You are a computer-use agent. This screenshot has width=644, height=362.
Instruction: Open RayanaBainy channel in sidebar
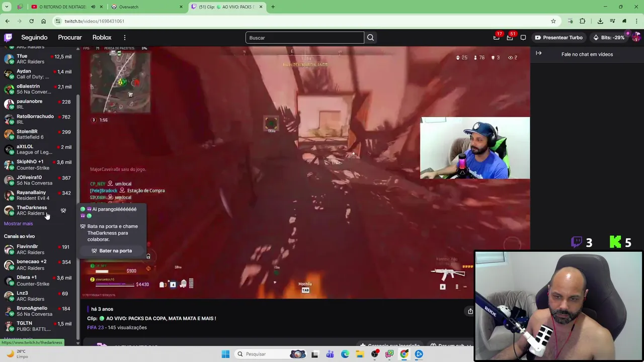(39, 195)
